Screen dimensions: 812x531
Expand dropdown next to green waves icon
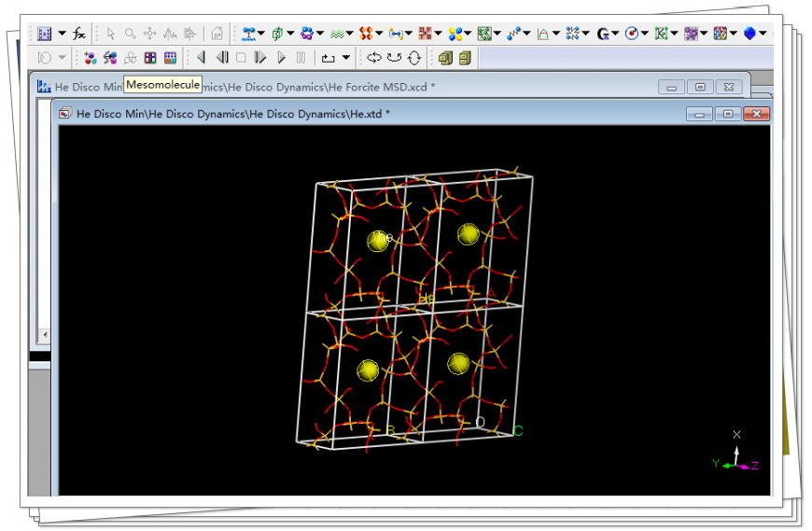coord(350,33)
